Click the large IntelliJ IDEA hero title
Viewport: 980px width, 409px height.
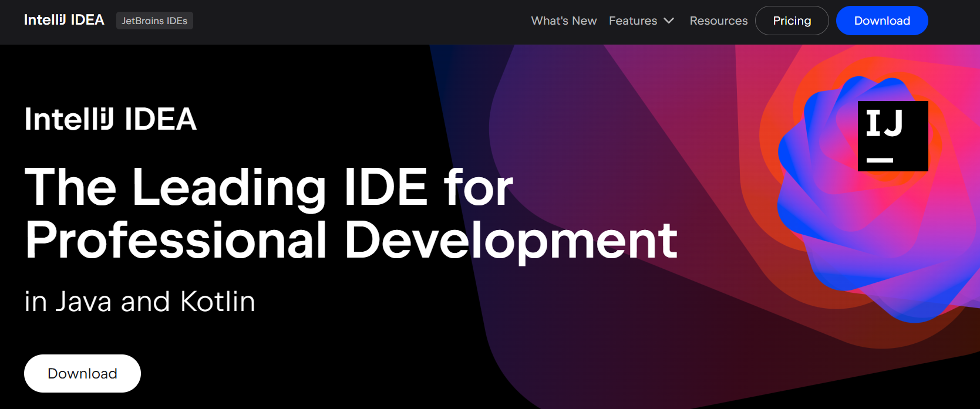point(110,119)
